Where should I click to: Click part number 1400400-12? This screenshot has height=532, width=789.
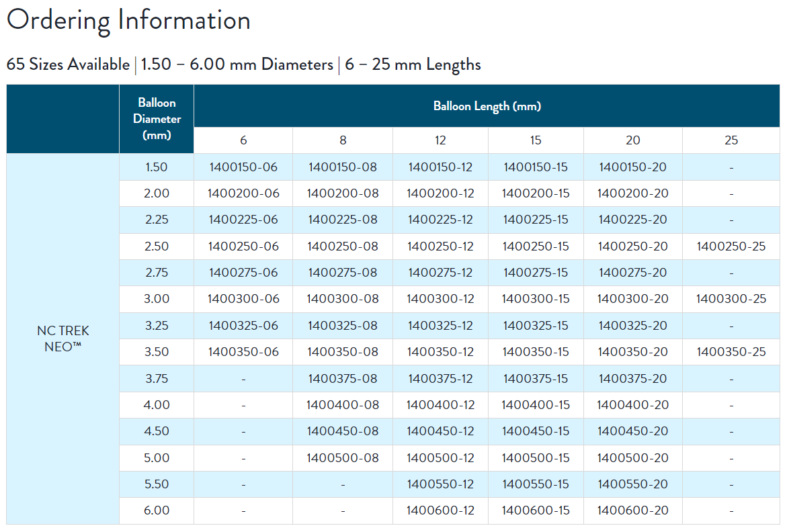[x=440, y=405]
